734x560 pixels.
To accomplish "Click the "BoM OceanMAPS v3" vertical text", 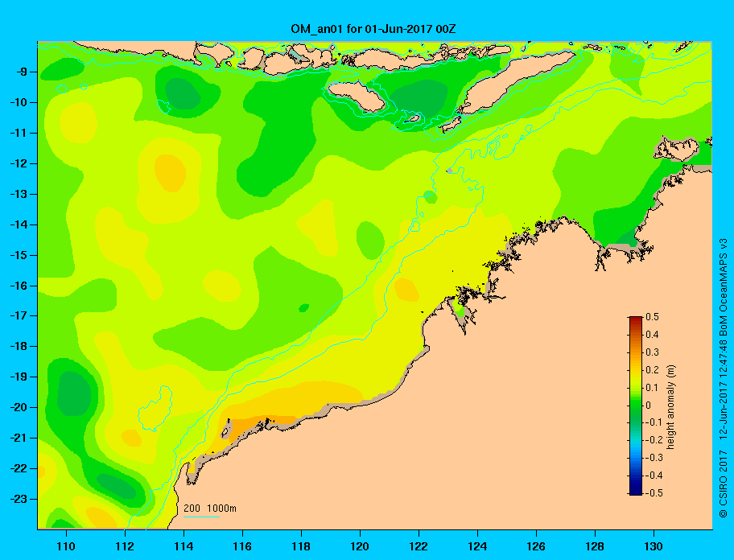I will (x=724, y=286).
